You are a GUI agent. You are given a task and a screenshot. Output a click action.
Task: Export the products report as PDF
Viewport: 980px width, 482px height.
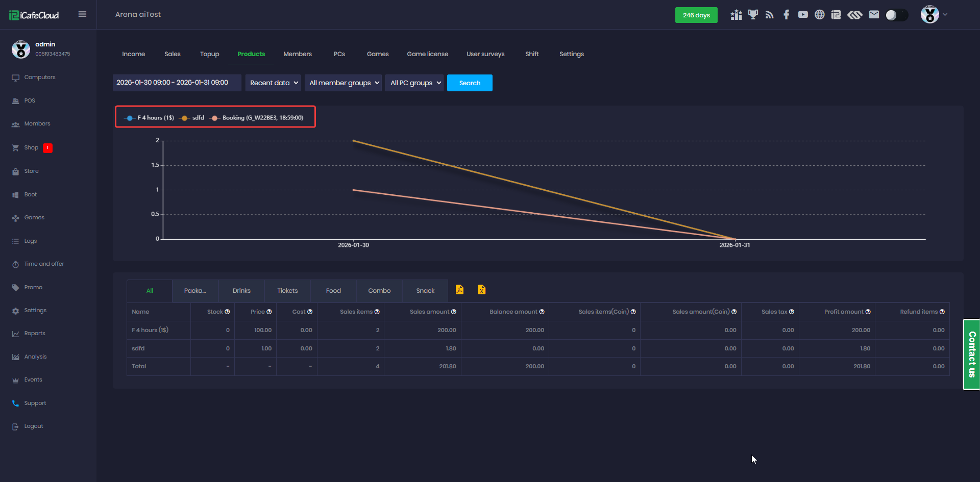[x=459, y=290]
